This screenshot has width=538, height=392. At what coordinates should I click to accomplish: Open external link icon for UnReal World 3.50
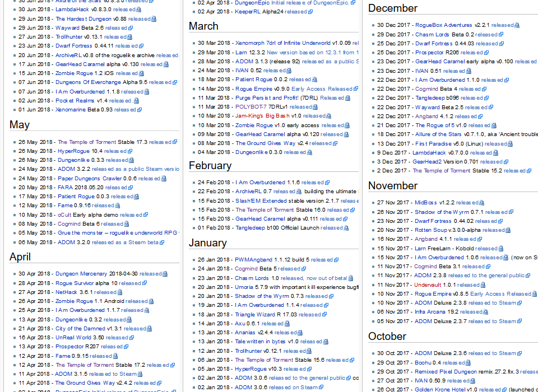tap(132, 338)
